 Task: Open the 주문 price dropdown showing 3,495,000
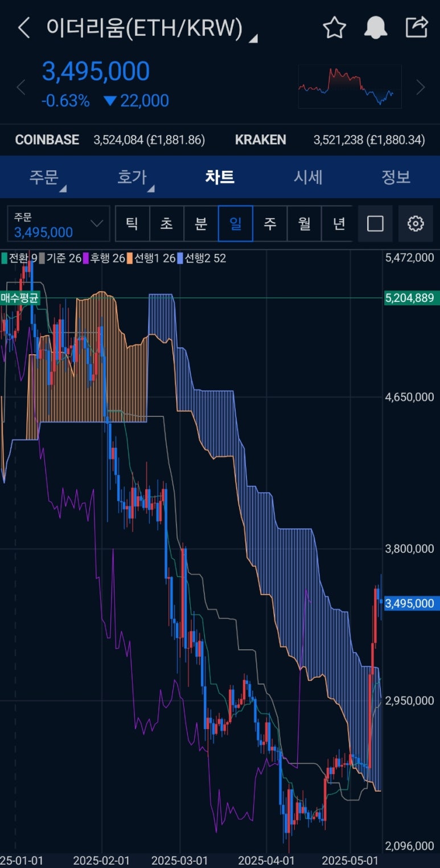pyautogui.click(x=59, y=224)
